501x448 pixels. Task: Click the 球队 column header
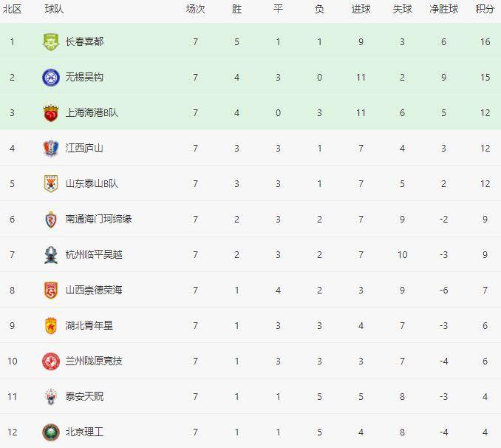(54, 9)
